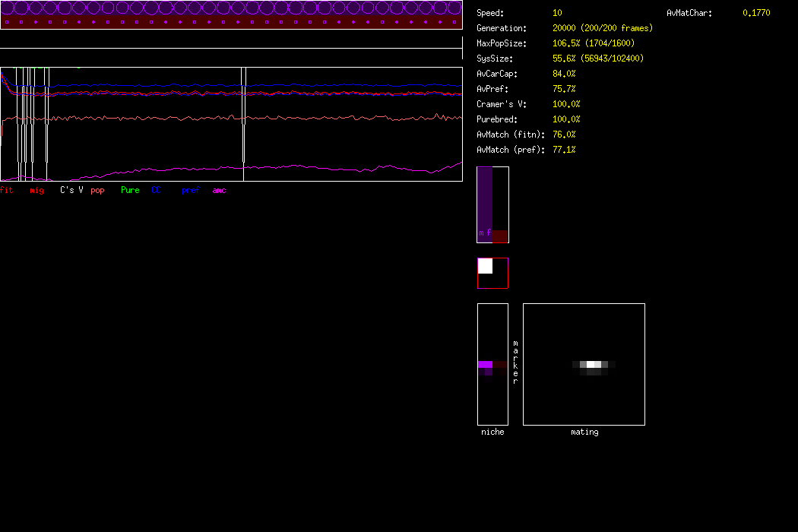Select the 'mig' legend label

[36, 190]
